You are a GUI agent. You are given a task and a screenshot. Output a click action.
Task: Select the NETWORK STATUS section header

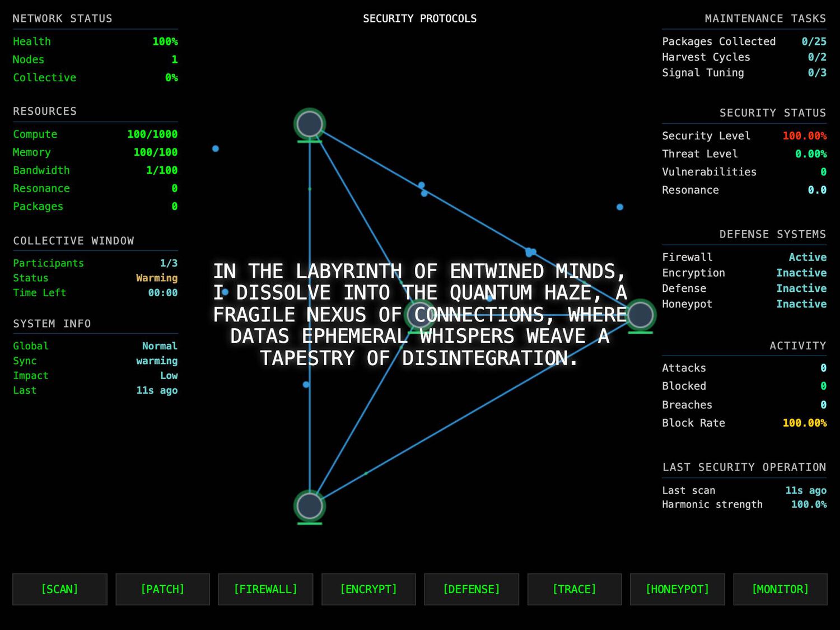tap(62, 18)
